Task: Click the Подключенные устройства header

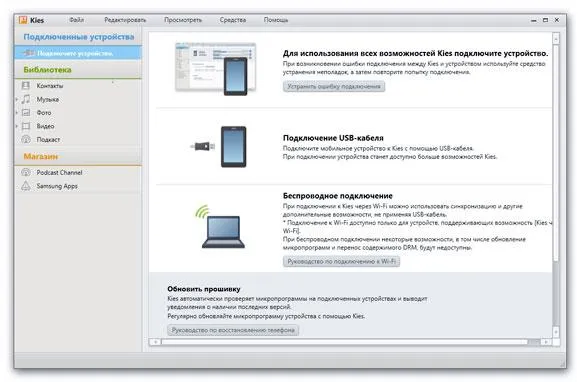Action: (x=79, y=37)
